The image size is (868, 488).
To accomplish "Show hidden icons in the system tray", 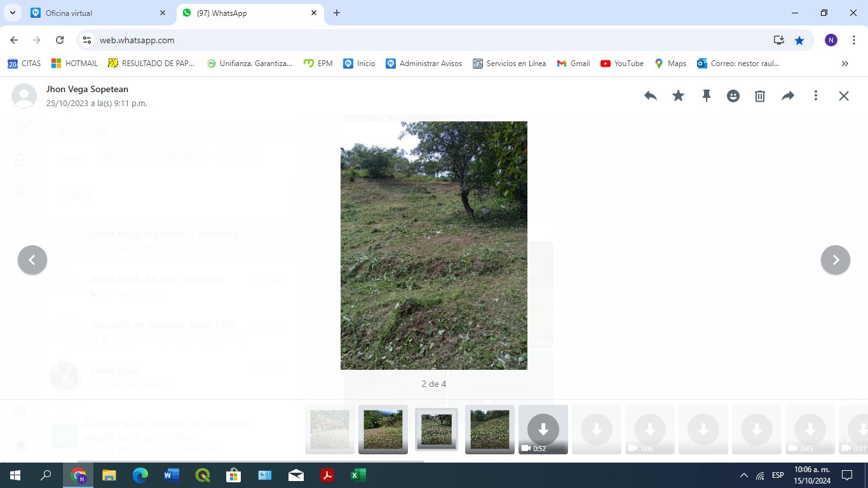I will pyautogui.click(x=743, y=475).
